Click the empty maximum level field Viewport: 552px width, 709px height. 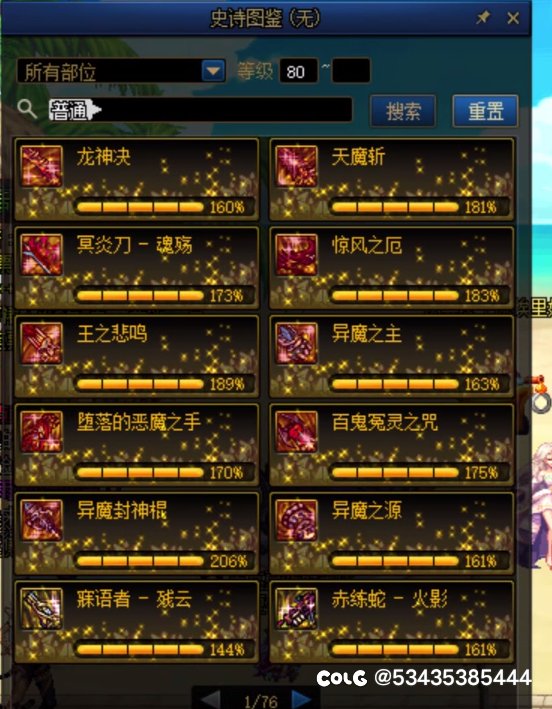pyautogui.click(x=351, y=71)
